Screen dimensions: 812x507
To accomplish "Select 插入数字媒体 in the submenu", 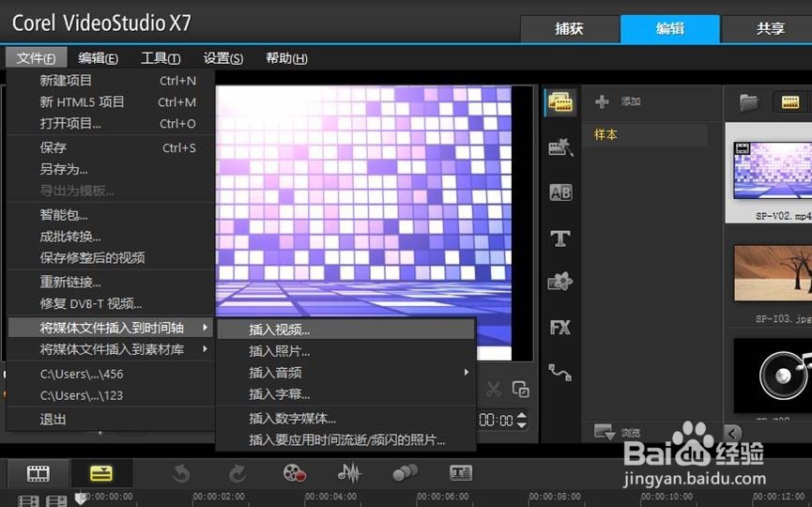I will [x=346, y=418].
